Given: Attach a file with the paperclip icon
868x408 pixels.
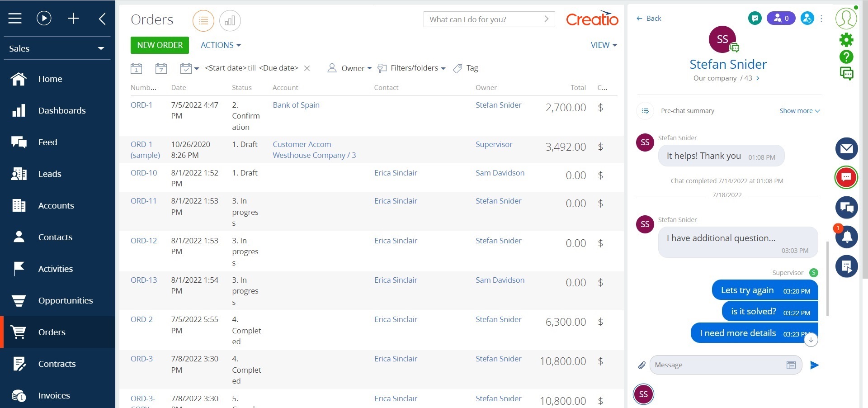Looking at the screenshot, I should point(642,365).
